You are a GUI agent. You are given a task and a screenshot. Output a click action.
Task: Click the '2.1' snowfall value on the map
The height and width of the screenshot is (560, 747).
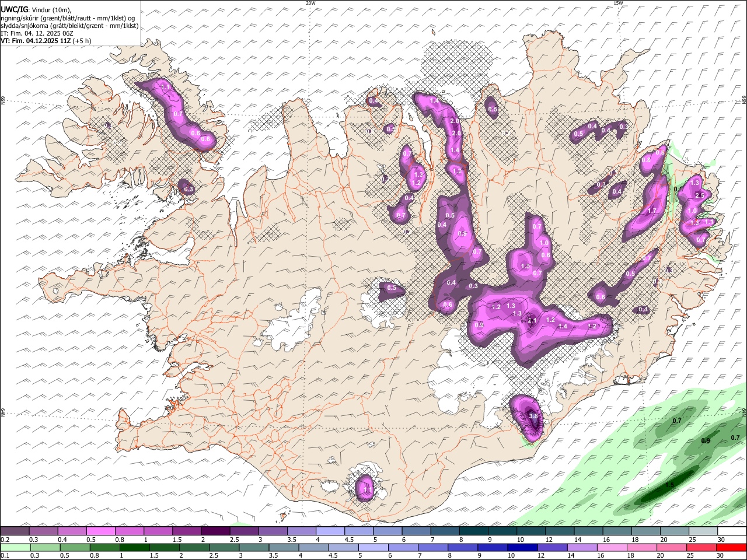coord(532,320)
